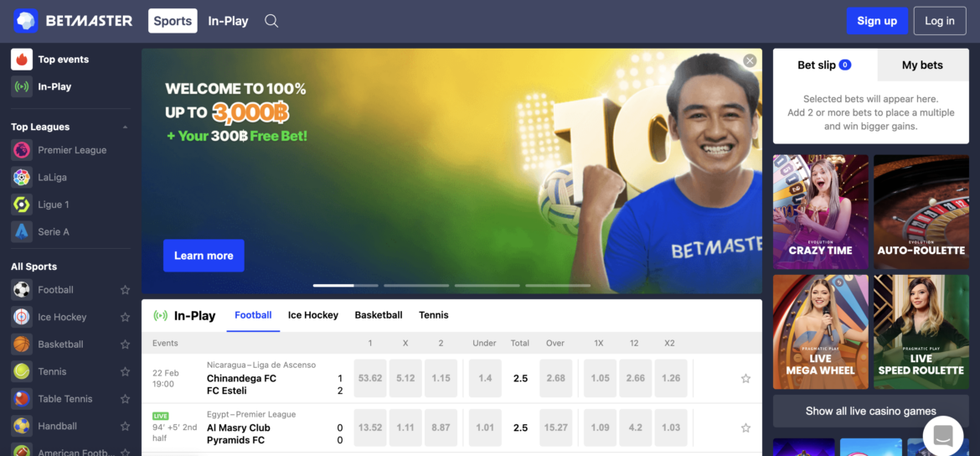980x456 pixels.
Task: Open the live chat support bubble
Action: tap(943, 436)
